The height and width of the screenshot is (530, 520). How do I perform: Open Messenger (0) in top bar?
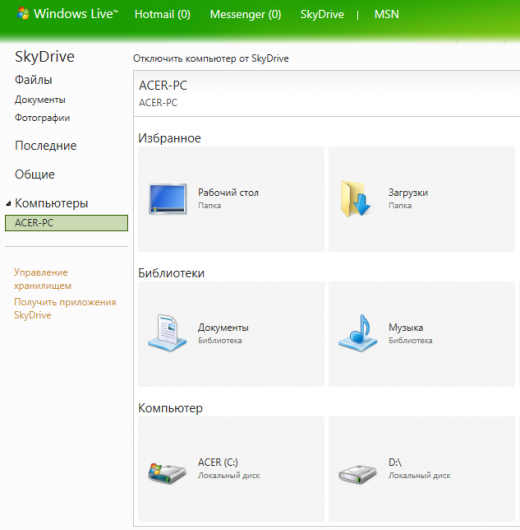(x=245, y=14)
